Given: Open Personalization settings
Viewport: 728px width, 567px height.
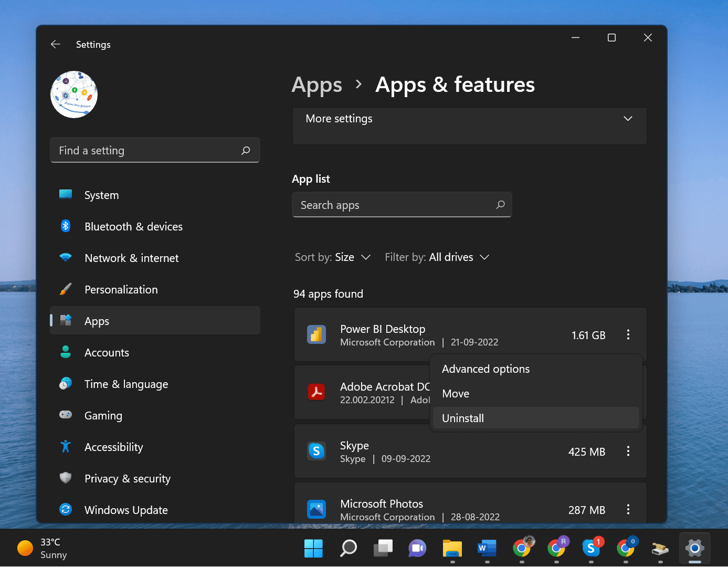Looking at the screenshot, I should click(155, 290).
